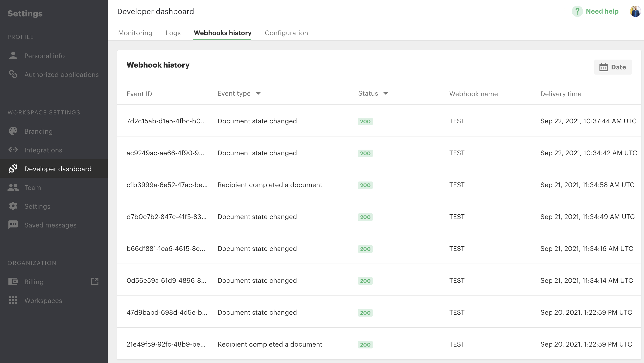Click the Saved messages chat-bubble icon
This screenshot has height=363, width=644.
coord(13,225)
